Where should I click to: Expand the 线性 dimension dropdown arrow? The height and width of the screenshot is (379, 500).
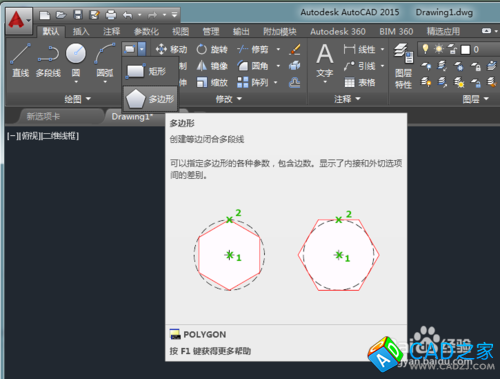coord(382,49)
